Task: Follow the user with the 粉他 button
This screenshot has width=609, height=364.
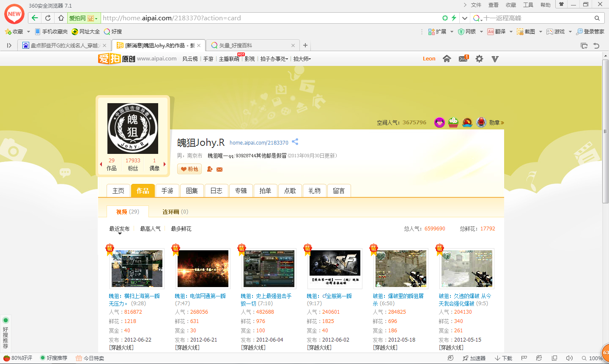Action: [189, 169]
